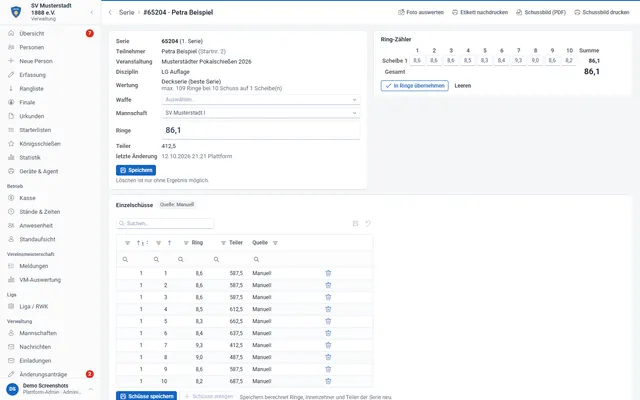This screenshot has height=400, width=640.
Task: Delete shot 4 with trash icon
Action: pos(328,309)
